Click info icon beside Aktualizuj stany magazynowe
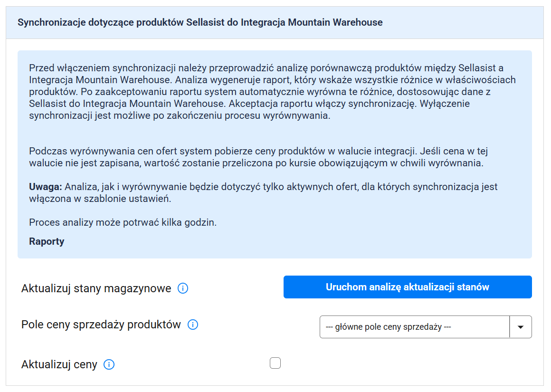The image size is (551, 392). pos(183,288)
